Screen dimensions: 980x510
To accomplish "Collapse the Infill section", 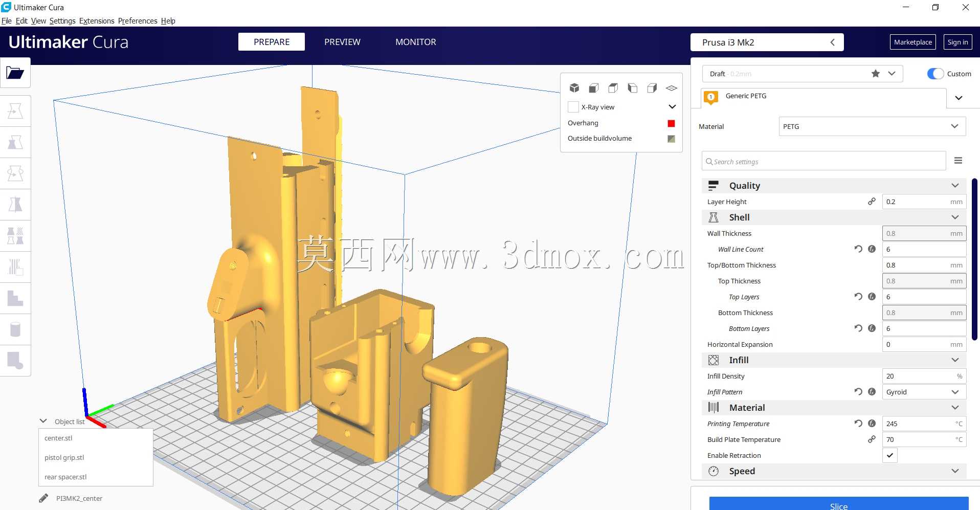I will click(954, 360).
